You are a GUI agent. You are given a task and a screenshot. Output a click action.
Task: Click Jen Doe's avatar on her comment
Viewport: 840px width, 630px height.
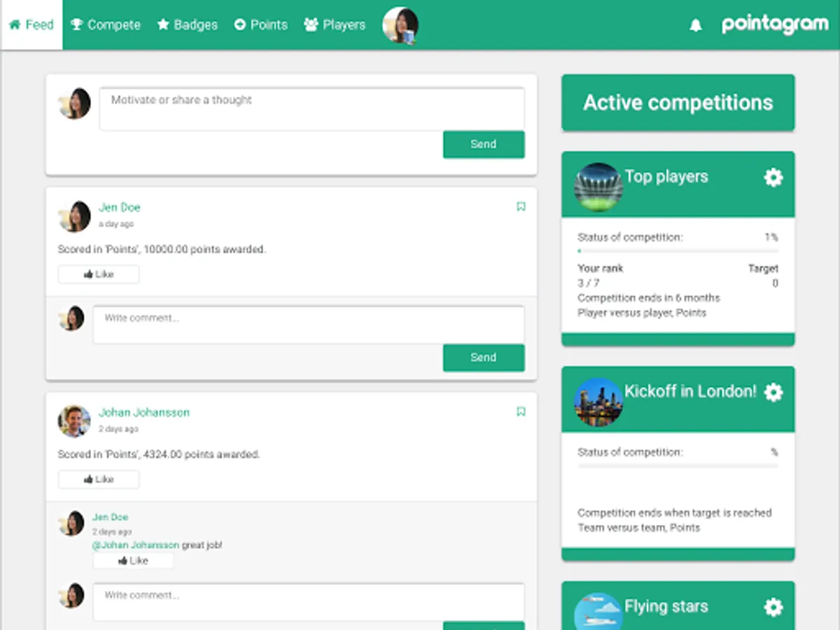[71, 523]
